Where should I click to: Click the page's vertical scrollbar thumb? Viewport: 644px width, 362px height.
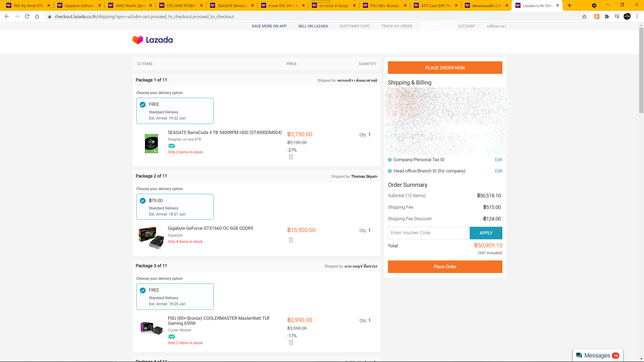coord(641,70)
